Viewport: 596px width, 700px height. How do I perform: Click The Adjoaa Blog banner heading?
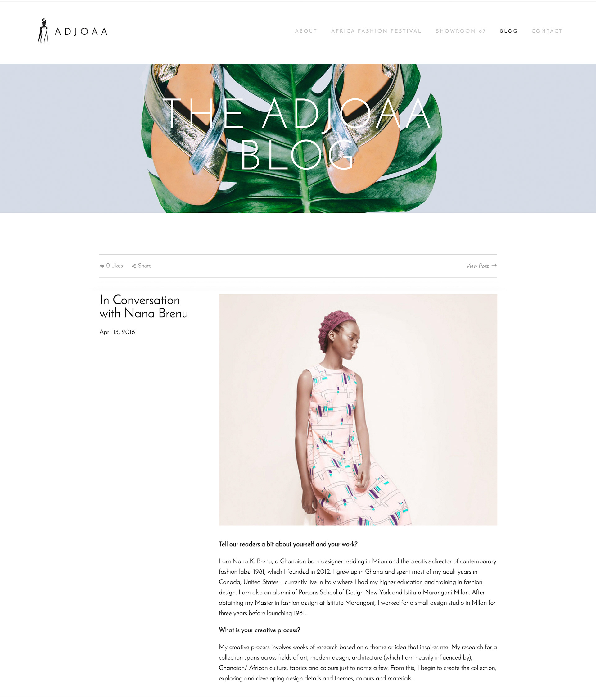(x=297, y=134)
